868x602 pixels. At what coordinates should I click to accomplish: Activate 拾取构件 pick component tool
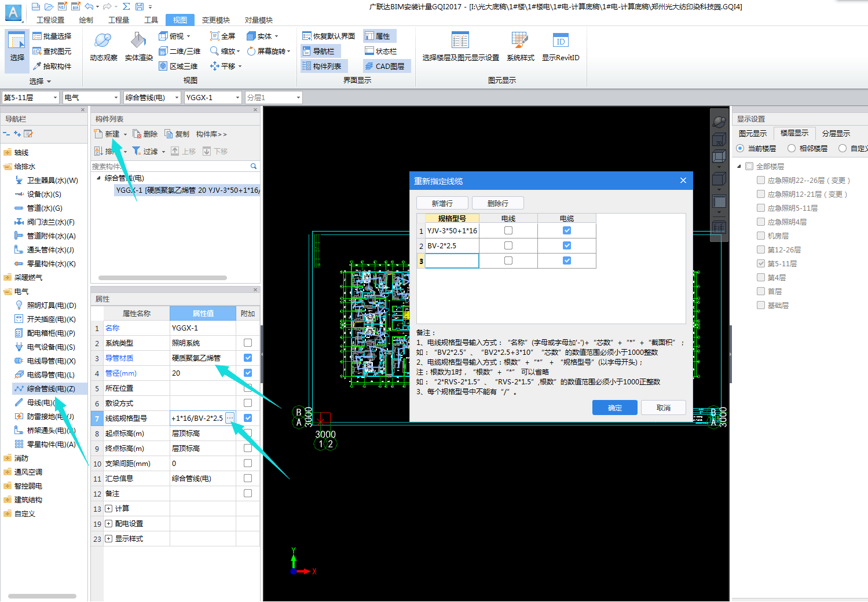click(52, 66)
